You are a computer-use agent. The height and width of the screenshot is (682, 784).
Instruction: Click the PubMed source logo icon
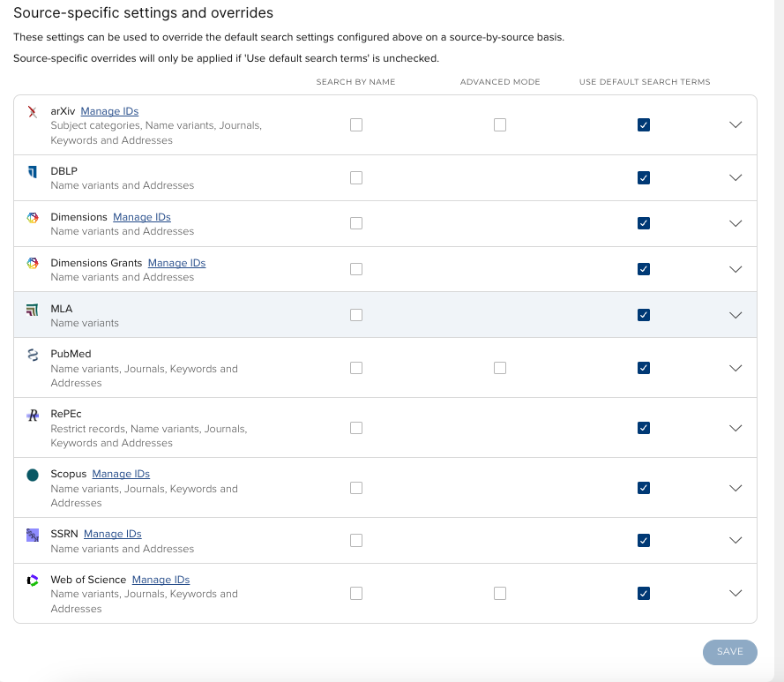33,355
